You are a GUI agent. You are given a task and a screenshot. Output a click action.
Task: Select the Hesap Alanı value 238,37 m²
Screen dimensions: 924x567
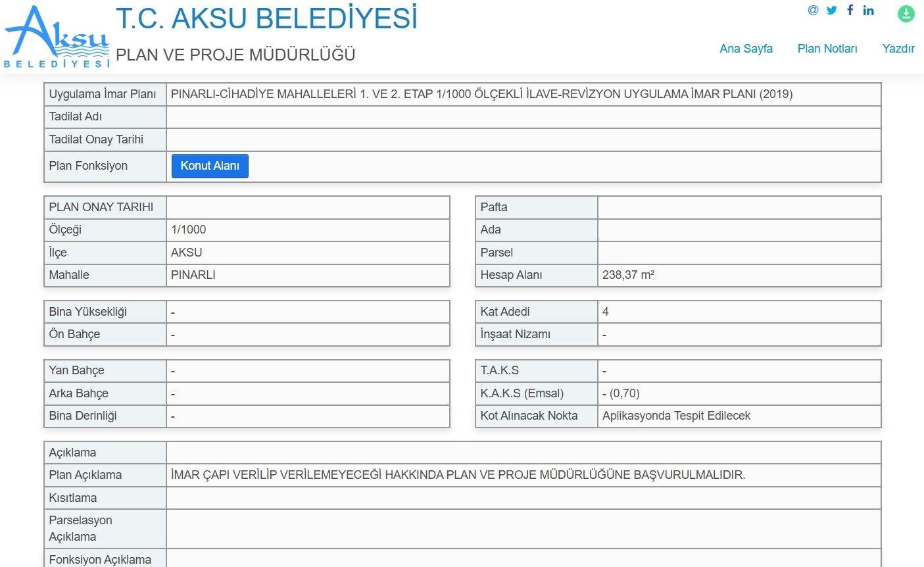(x=628, y=276)
